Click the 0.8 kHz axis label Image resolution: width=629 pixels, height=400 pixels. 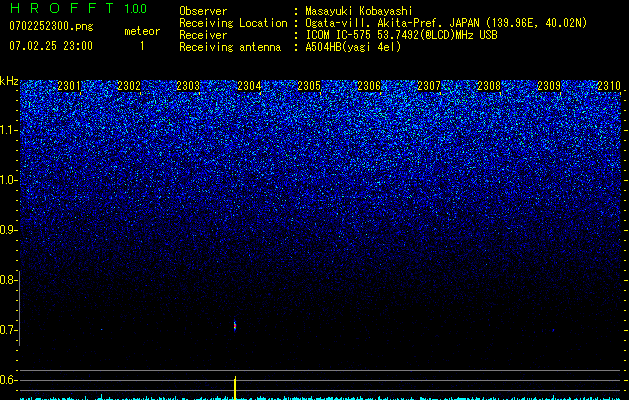[7, 280]
